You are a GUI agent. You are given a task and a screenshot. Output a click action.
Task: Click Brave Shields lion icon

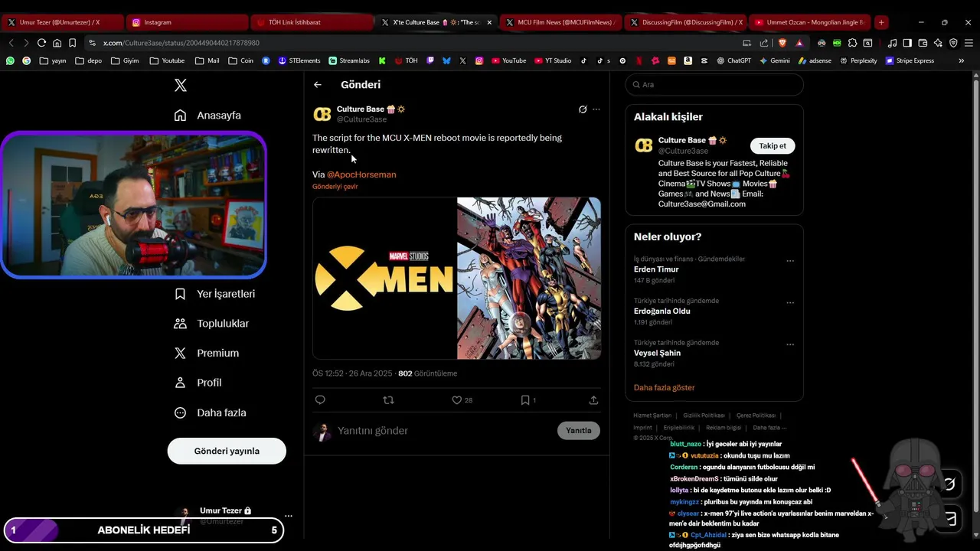tap(782, 43)
